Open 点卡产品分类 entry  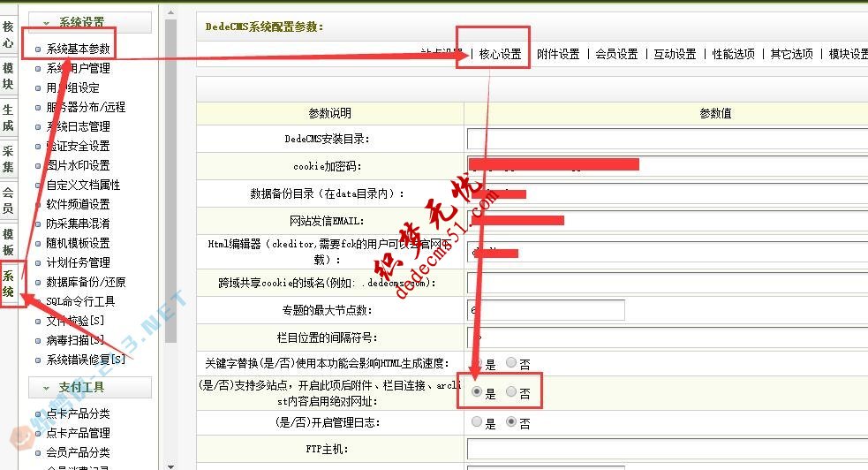78,413
